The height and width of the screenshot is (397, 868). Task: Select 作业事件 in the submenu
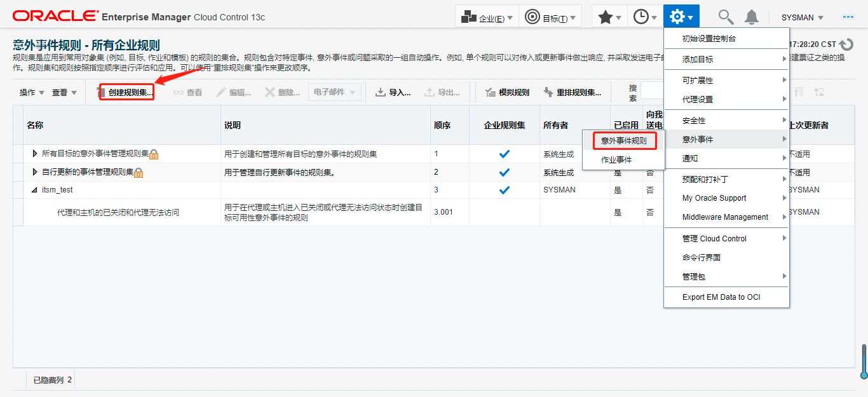point(616,160)
